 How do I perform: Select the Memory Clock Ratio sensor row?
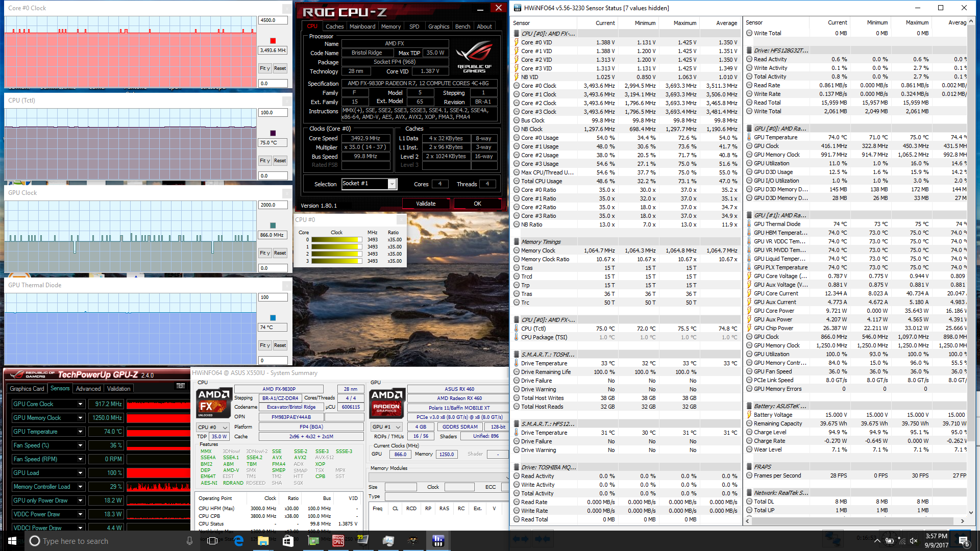pyautogui.click(x=626, y=259)
